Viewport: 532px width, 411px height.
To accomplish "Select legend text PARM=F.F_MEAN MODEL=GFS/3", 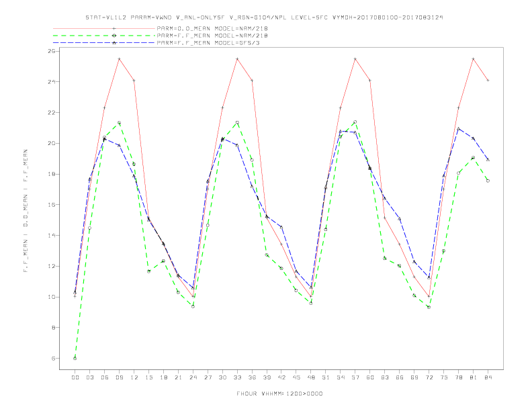I will coord(208,43).
